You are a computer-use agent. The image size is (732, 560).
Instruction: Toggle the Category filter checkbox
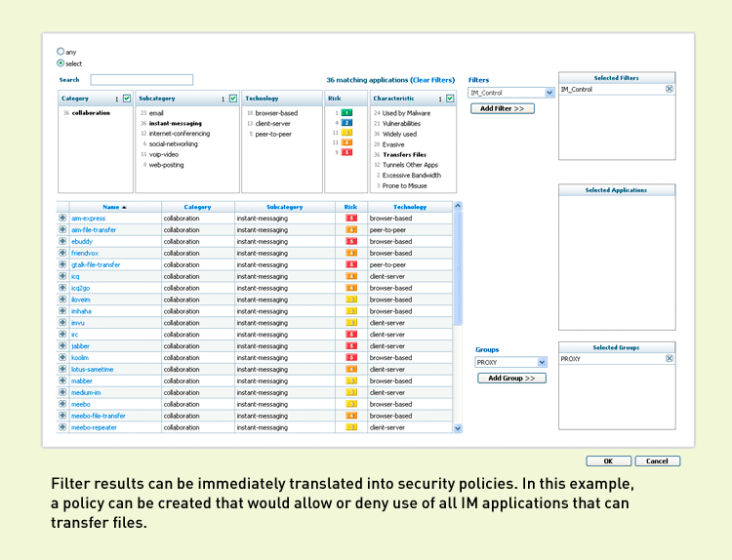pos(127,99)
